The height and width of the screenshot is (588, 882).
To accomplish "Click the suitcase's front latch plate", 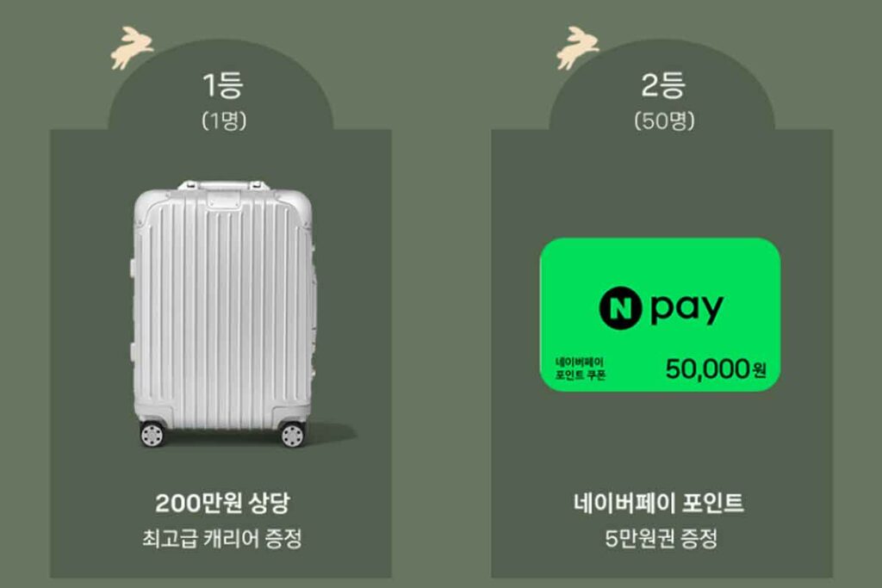I will 223,200.
